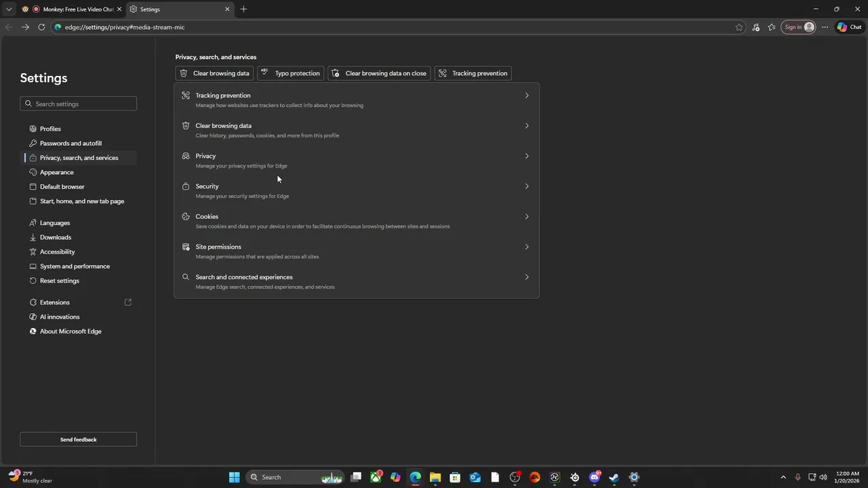The width and height of the screenshot is (868, 488).
Task: Select Privacy, search, and services in sidebar
Action: coord(78,158)
